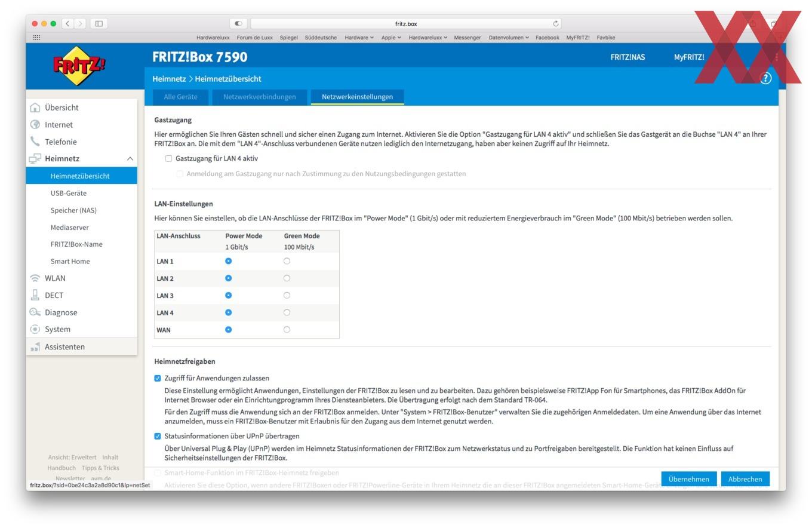The width and height of the screenshot is (812, 528).
Task: Open the Assistenten wizard icon
Action: [35, 347]
